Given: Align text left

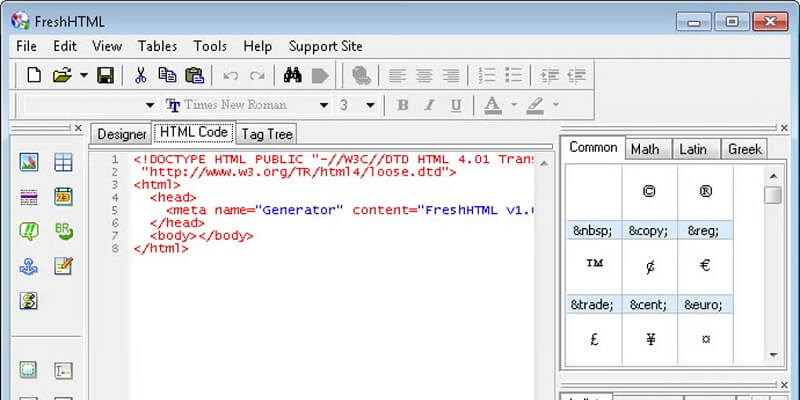Looking at the screenshot, I should [x=397, y=76].
